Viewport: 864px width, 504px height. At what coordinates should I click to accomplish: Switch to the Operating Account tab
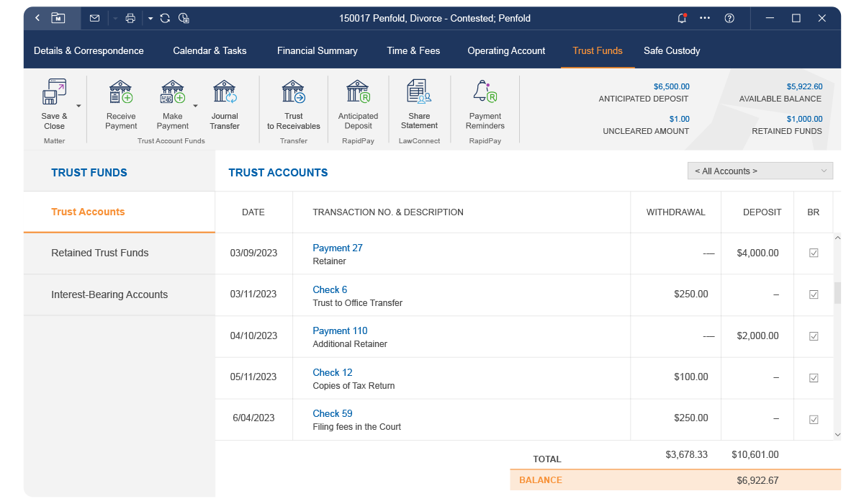(x=506, y=50)
